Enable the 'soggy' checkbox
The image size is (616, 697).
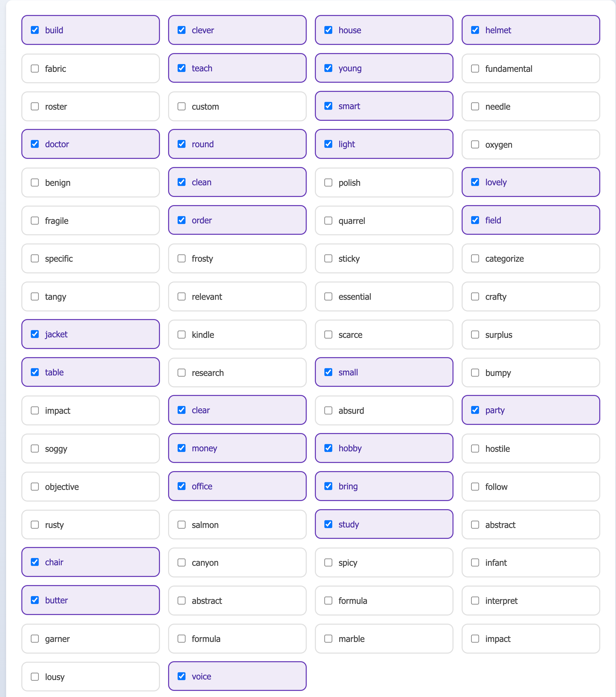point(35,449)
